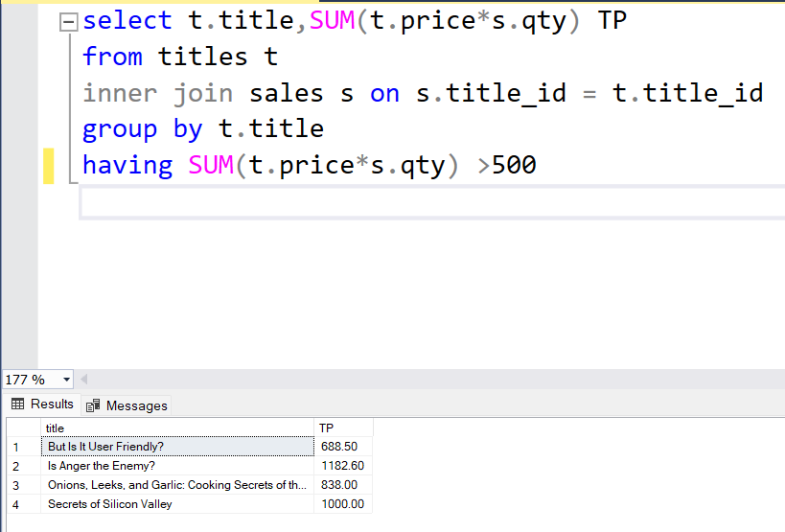785x532 pixels.
Task: Click the Results grid icon
Action: 17,404
